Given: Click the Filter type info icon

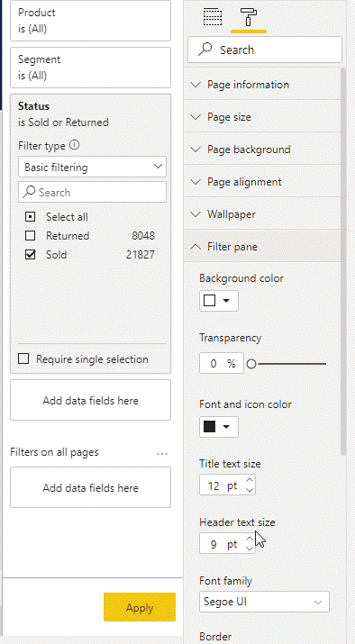Looking at the screenshot, I should tap(75, 145).
